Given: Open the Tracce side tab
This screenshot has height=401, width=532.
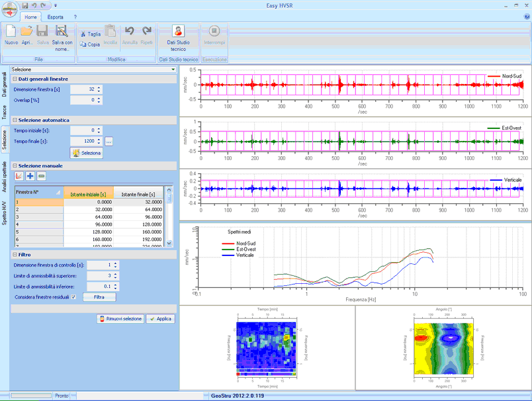Looking at the screenshot, I should point(5,112).
